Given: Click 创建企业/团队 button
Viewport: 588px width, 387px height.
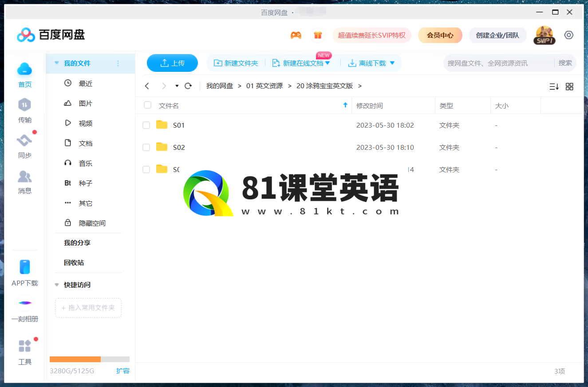Looking at the screenshot, I should coord(497,35).
